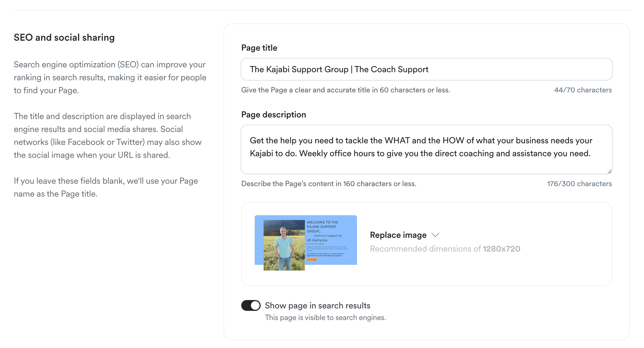Viewport: 644px width, 348px height.
Task: Click the 44/70 characters counter
Action: click(583, 90)
